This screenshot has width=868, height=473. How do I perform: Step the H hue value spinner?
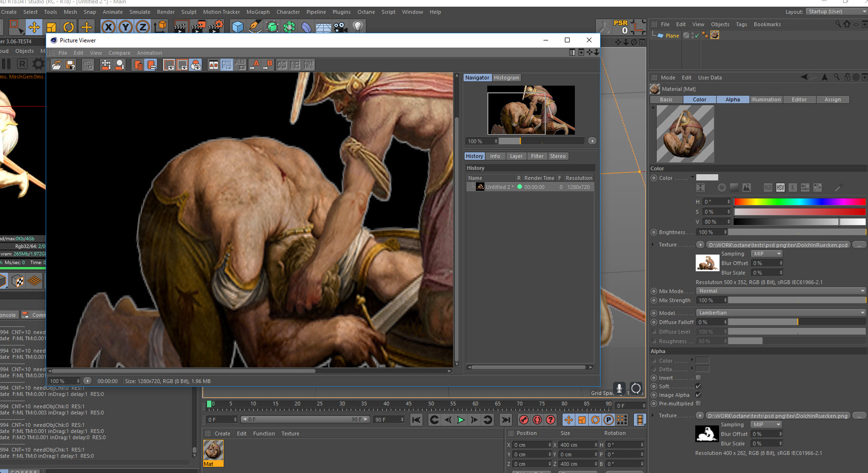pos(728,202)
